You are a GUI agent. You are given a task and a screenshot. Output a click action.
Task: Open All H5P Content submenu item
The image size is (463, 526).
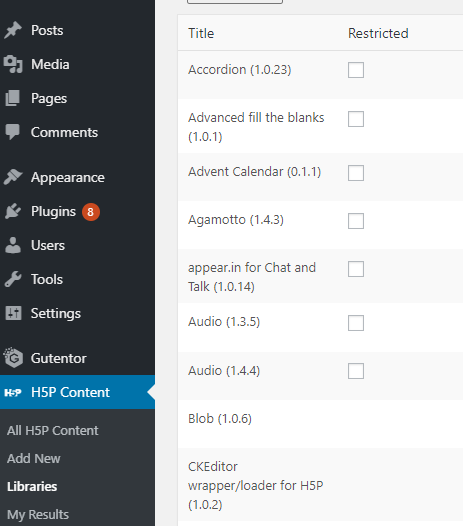(53, 430)
